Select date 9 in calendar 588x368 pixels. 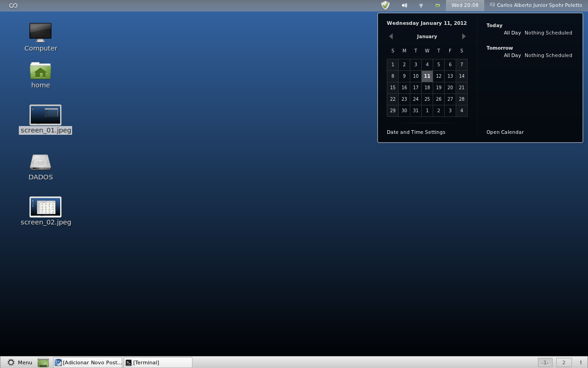(x=404, y=76)
